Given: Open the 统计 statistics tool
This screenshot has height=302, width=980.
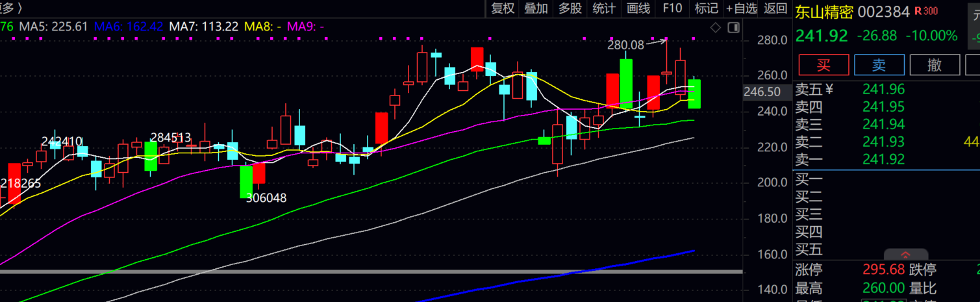Looking at the screenshot, I should tap(604, 8).
